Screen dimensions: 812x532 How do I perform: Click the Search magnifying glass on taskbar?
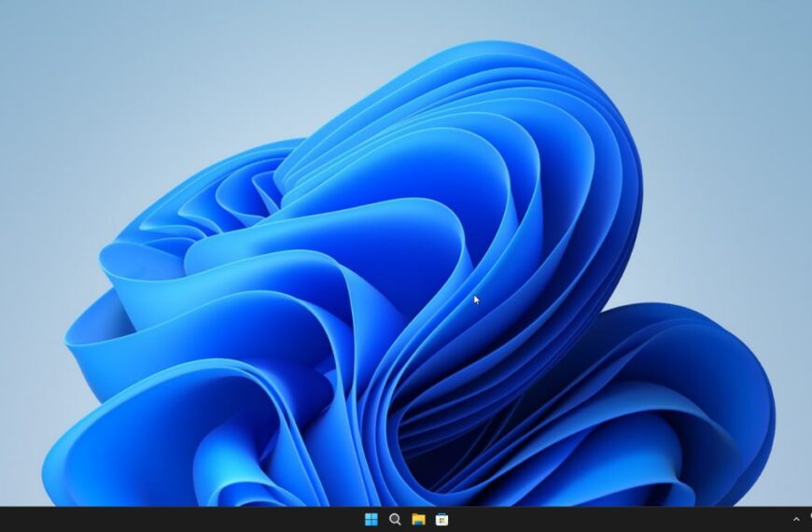(395, 519)
